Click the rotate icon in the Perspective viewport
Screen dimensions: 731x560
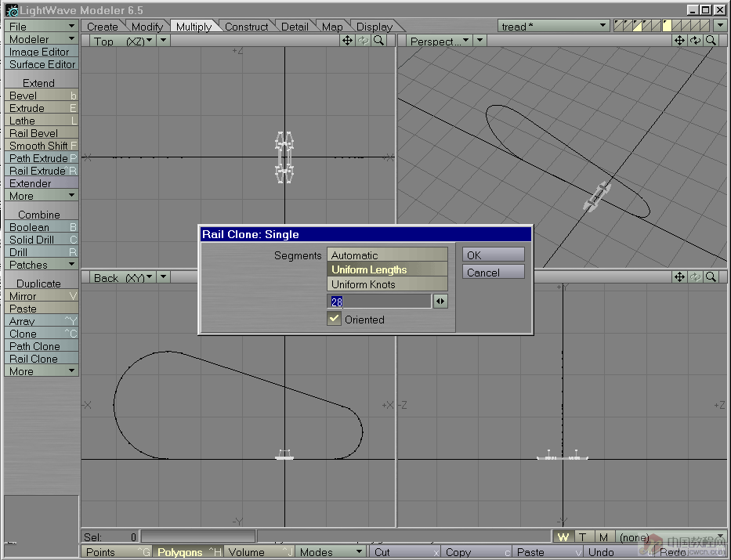point(695,41)
